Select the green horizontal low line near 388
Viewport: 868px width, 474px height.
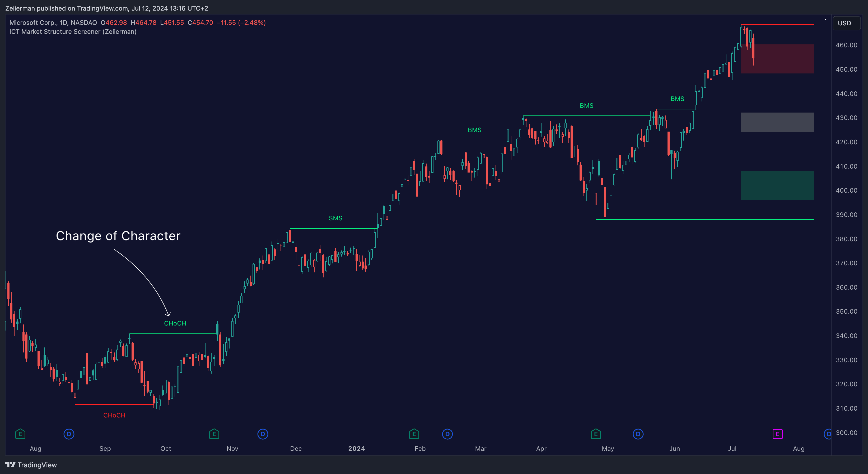tap(705, 220)
